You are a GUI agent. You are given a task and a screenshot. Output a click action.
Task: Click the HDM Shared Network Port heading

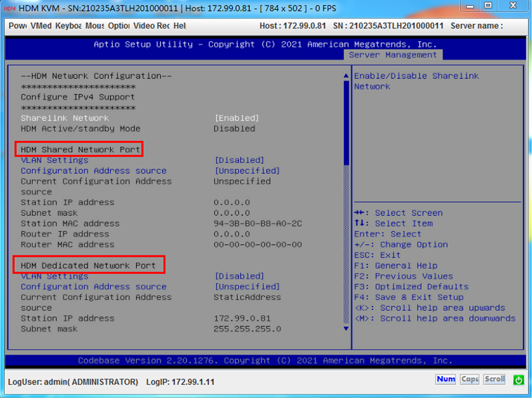point(80,150)
